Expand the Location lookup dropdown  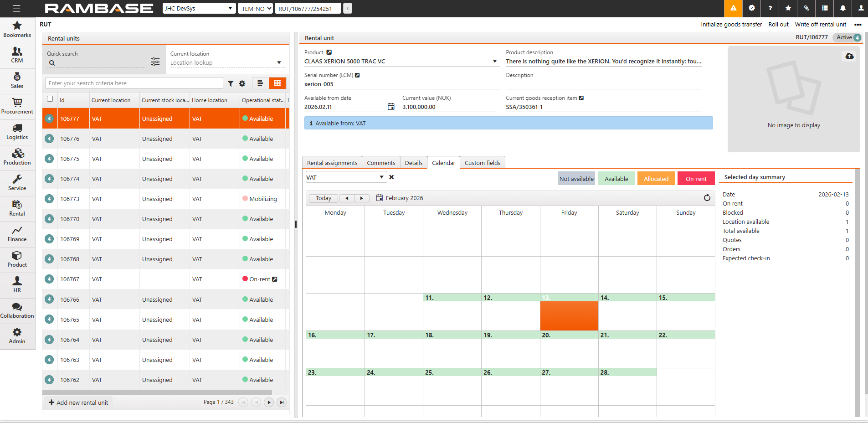tap(279, 63)
